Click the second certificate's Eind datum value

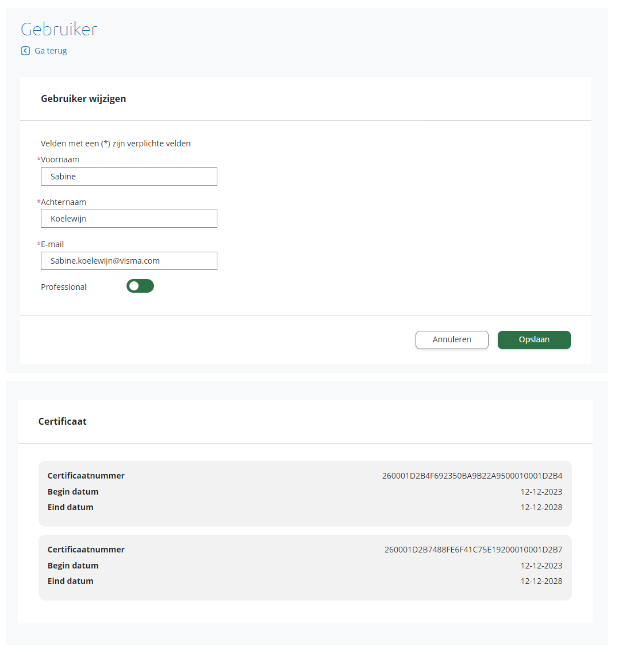541,581
